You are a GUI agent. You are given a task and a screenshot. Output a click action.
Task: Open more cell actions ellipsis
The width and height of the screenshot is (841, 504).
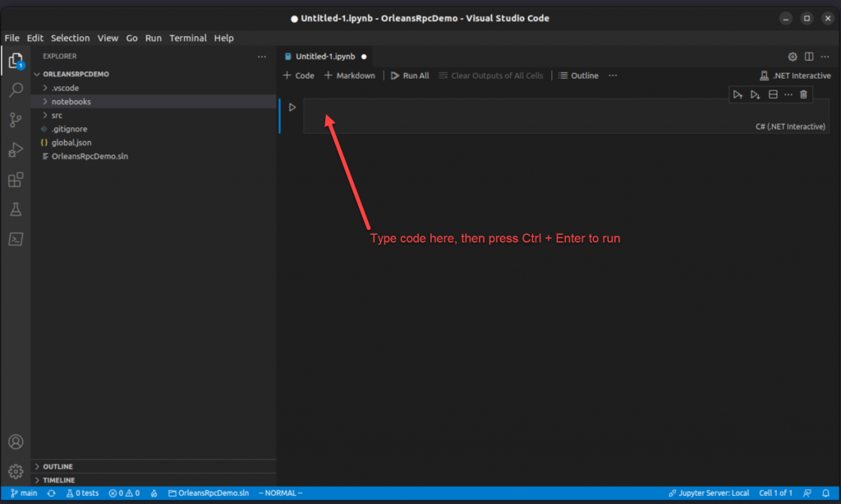coord(788,95)
